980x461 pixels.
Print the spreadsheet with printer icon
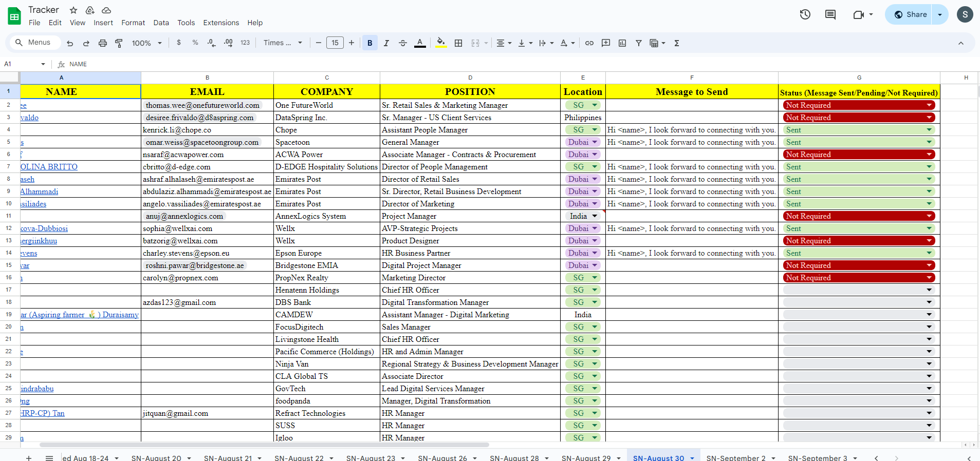tap(103, 43)
